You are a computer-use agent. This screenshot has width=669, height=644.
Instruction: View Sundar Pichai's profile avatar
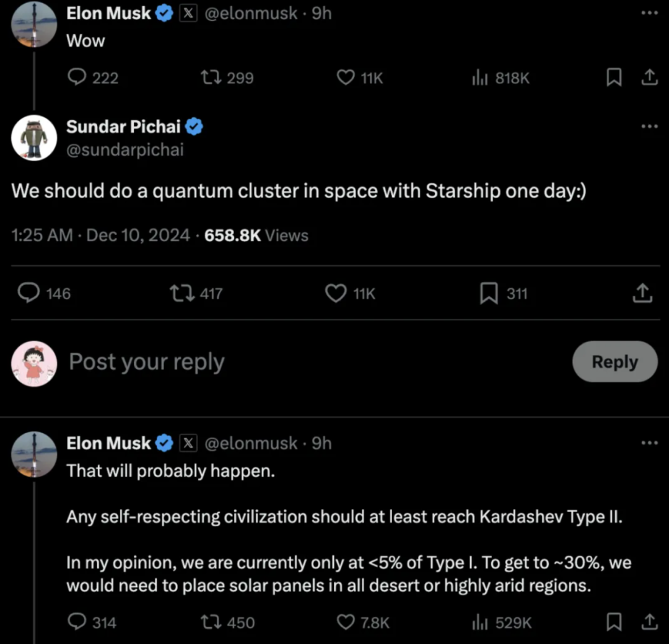point(34,138)
